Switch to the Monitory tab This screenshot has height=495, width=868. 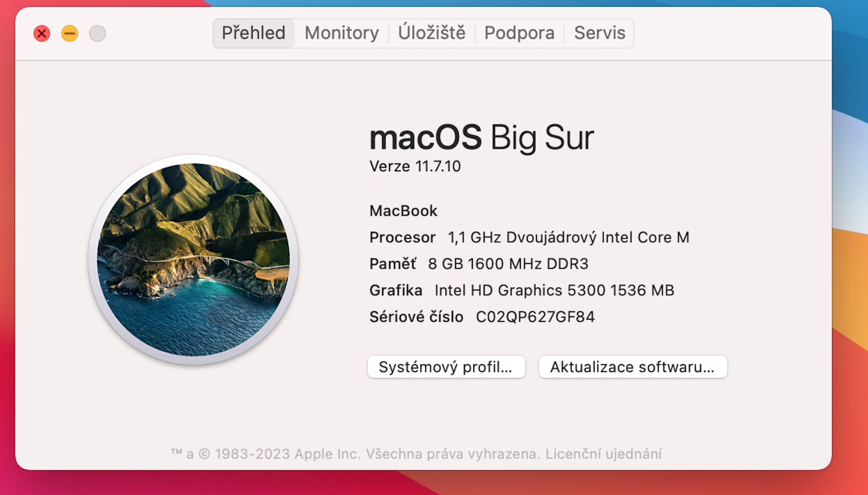tap(341, 33)
